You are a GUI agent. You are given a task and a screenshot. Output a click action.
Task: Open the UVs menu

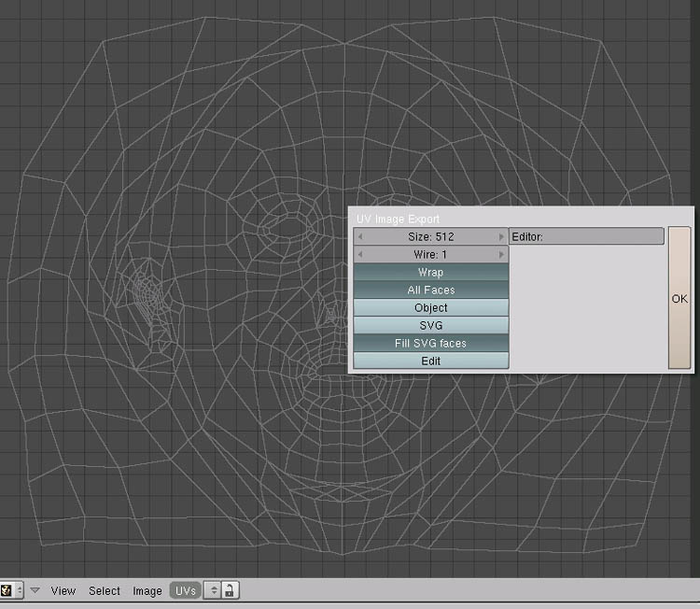coord(186,590)
